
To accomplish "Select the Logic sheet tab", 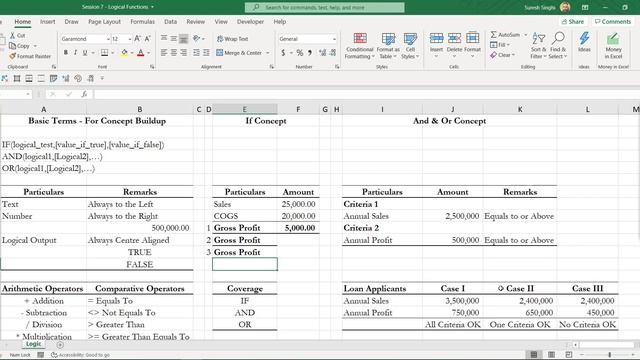I will point(33,344).
